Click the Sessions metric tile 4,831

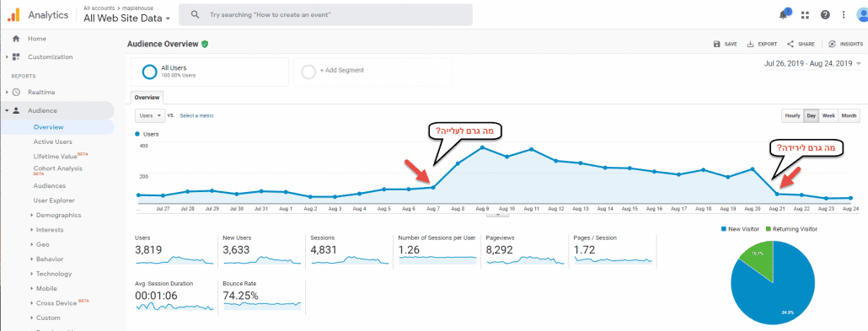point(349,250)
